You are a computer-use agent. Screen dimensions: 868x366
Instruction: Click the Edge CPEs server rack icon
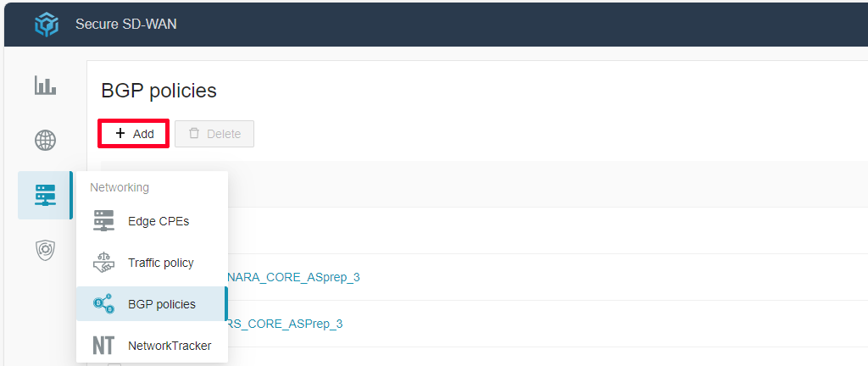103,221
